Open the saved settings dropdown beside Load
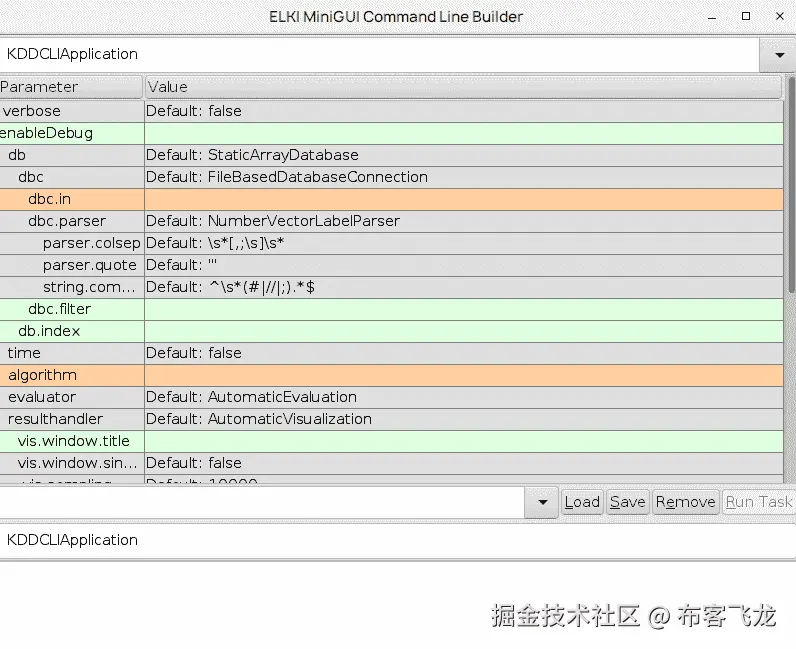This screenshot has width=796, height=649. point(542,502)
